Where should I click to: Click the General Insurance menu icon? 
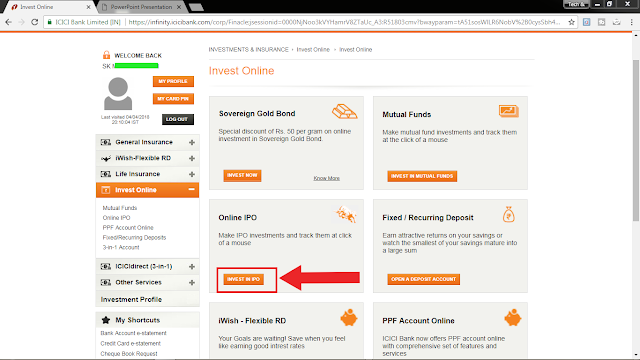[106, 142]
